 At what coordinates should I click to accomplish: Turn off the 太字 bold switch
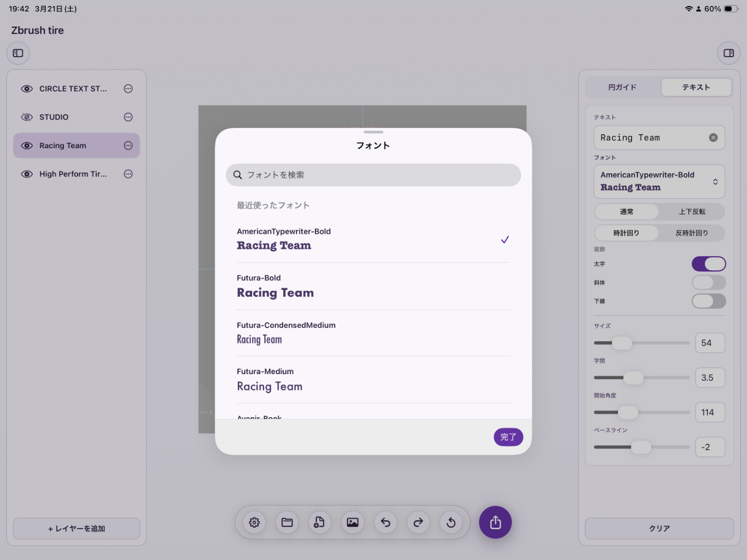(x=709, y=264)
